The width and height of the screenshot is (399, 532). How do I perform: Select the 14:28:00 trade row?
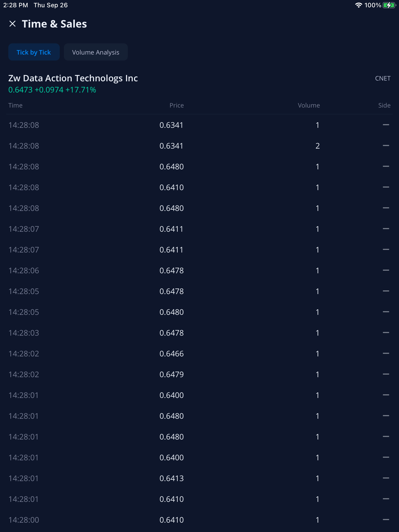coord(199,520)
